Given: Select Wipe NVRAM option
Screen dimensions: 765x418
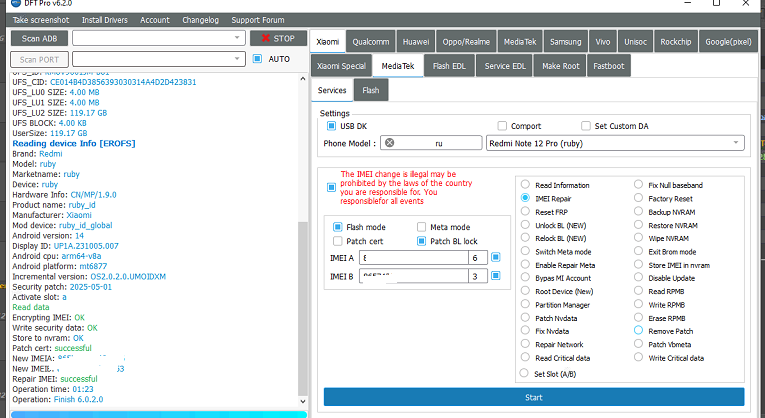Looking at the screenshot, I should coord(638,238).
